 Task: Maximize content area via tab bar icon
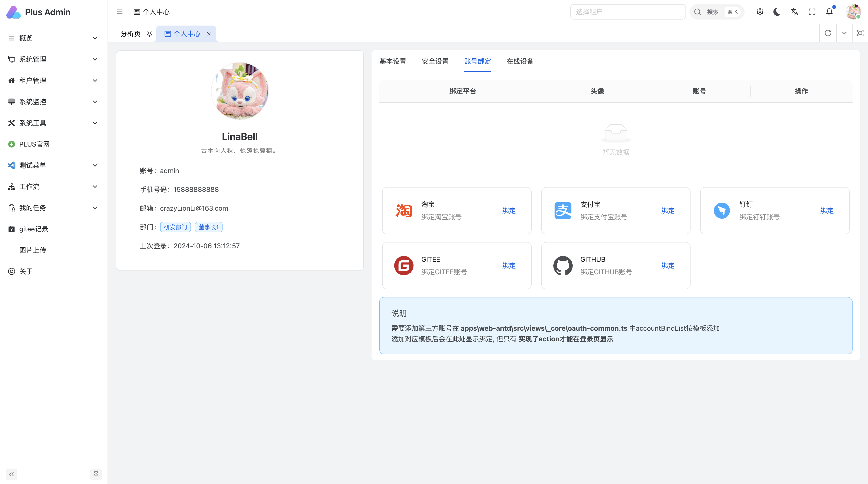860,33
